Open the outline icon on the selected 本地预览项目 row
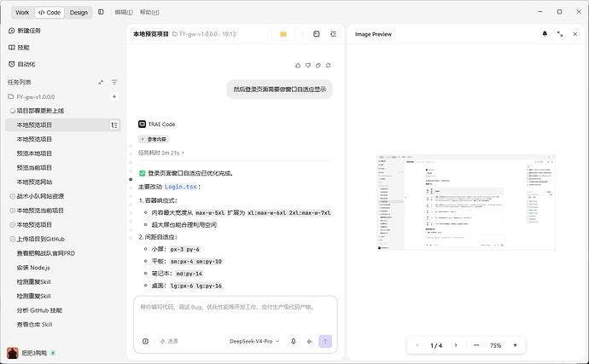 point(114,125)
